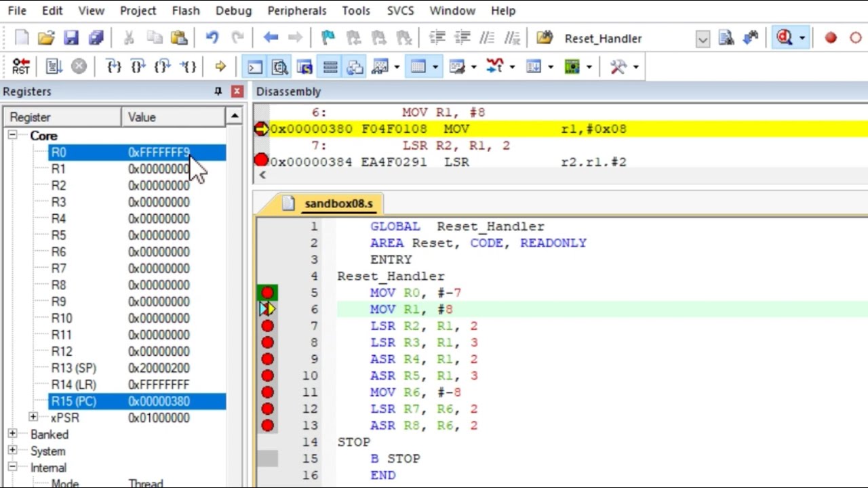
Task: Click the Step into icon
Action: (113, 66)
